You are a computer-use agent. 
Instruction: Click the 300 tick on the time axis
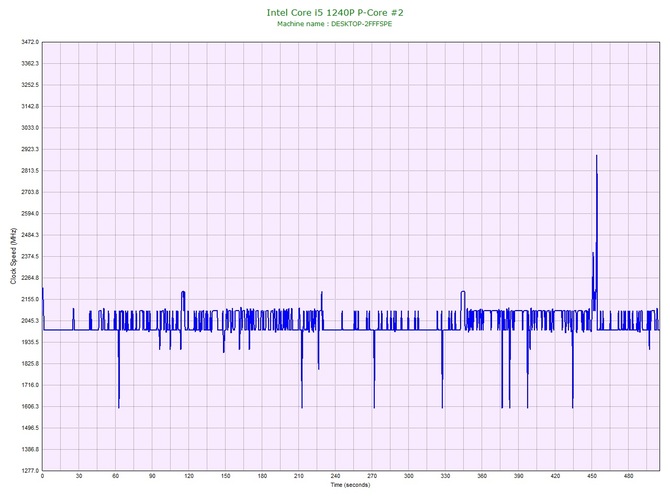pyautogui.click(x=409, y=476)
